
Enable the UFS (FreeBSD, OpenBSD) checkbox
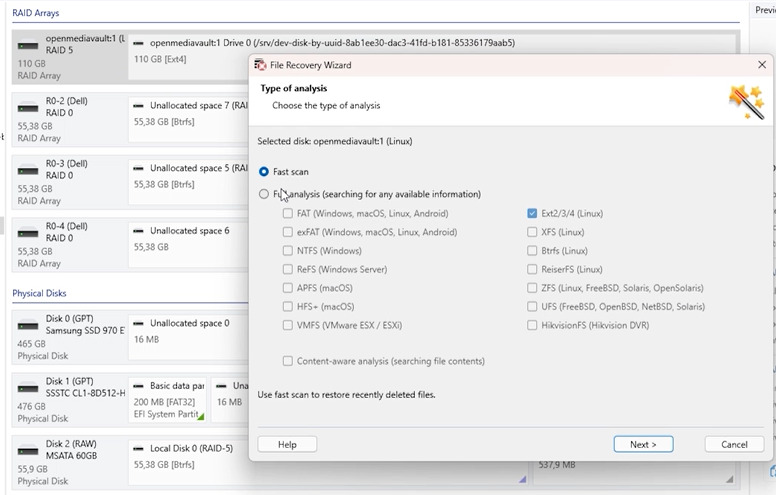(532, 306)
